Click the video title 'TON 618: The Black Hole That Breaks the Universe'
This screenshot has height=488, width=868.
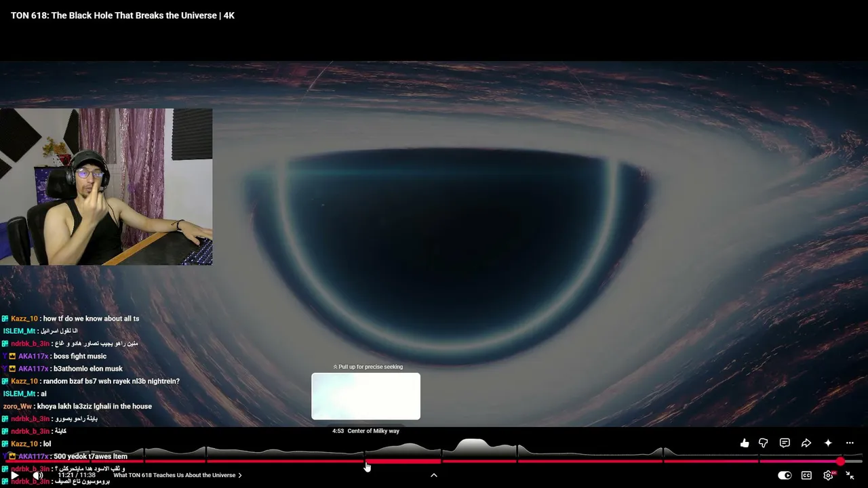123,16
